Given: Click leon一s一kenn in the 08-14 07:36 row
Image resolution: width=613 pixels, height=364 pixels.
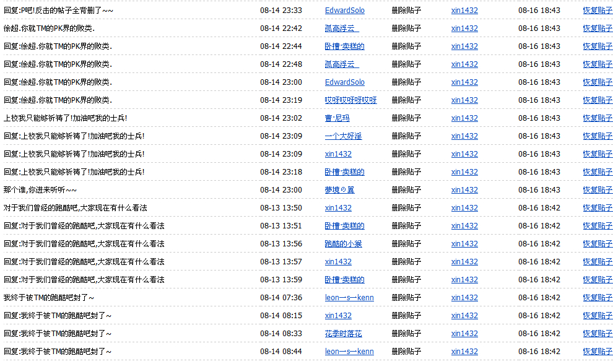Looking at the screenshot, I should click(349, 298).
